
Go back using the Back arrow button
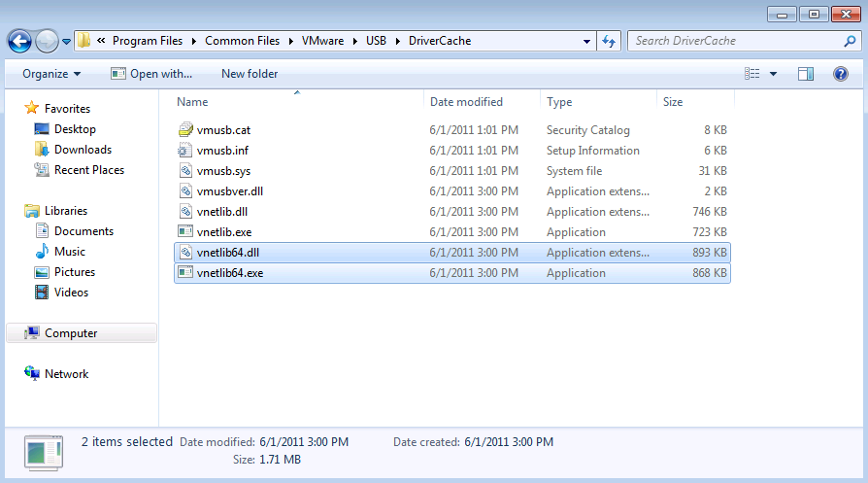tap(19, 41)
